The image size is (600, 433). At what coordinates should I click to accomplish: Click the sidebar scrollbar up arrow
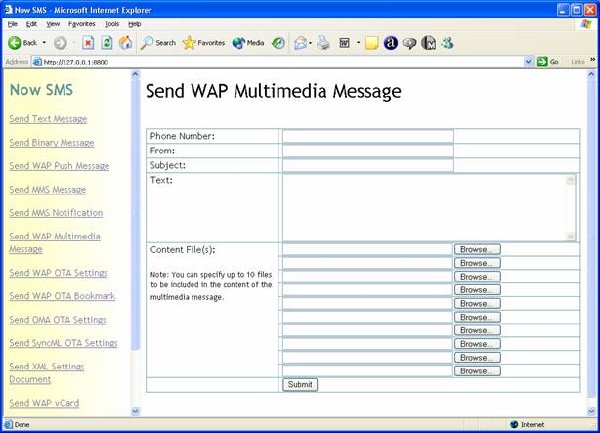click(135, 74)
